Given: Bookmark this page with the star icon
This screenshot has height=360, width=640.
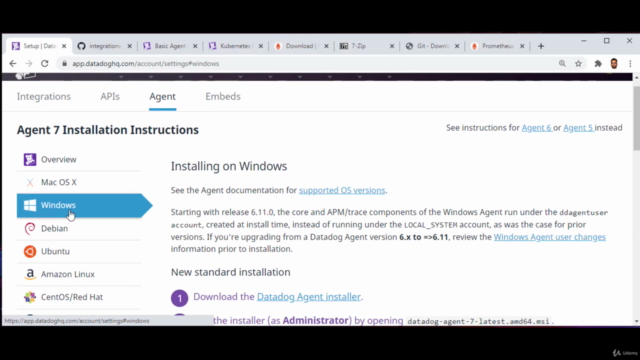Looking at the screenshot, I should tap(578, 64).
